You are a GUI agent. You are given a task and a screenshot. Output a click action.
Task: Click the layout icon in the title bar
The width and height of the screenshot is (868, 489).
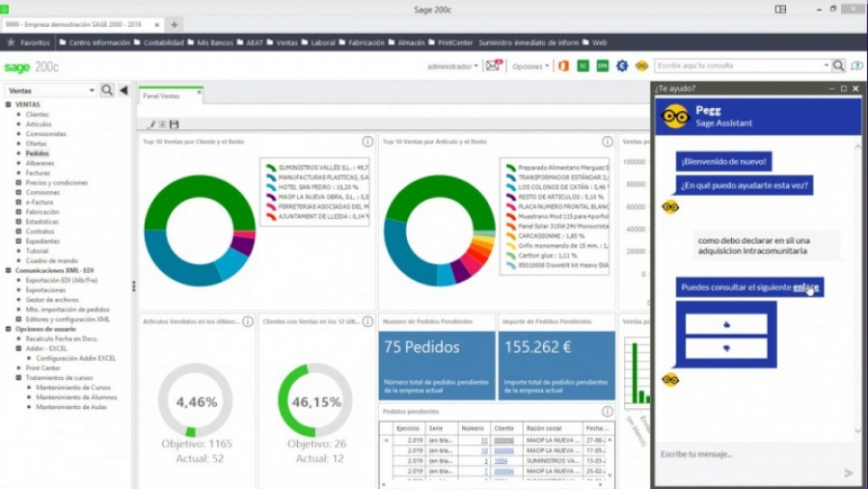(x=780, y=10)
